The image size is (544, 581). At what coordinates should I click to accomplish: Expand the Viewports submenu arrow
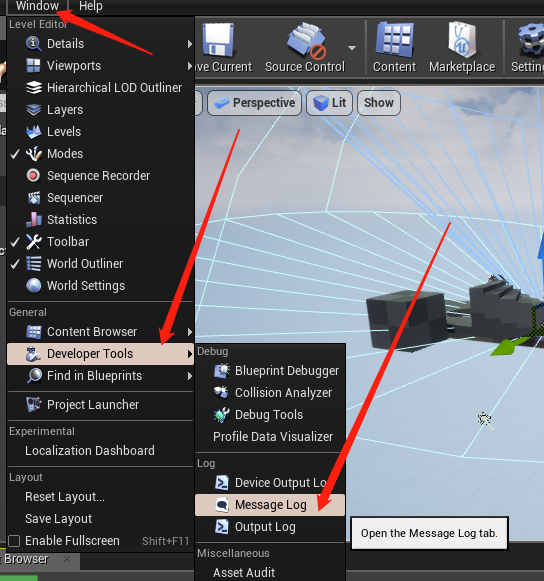[x=190, y=66]
